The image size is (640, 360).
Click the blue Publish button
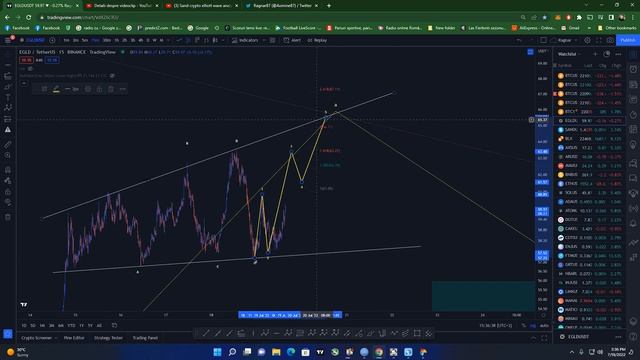click(x=627, y=40)
